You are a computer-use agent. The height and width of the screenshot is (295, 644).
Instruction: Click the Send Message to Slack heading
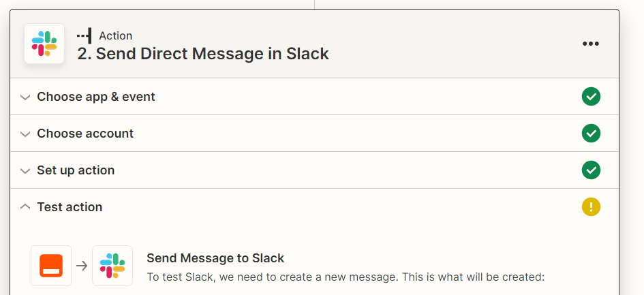(x=215, y=258)
